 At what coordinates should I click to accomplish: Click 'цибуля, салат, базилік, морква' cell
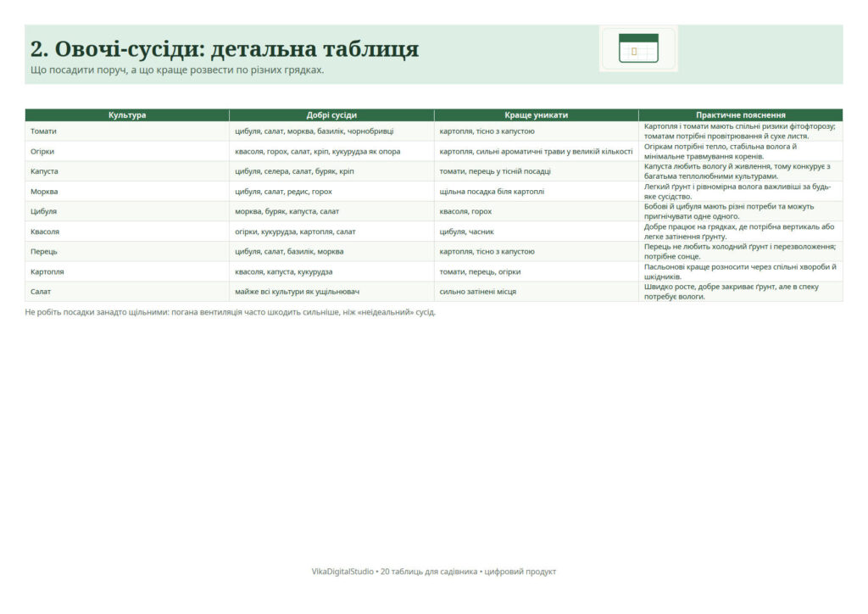(x=331, y=251)
